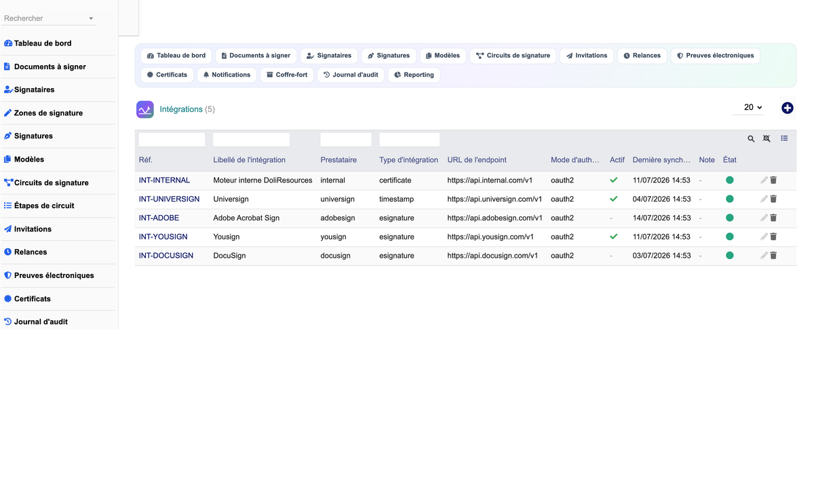Focus the Type d'intégration filter input
Image resolution: width=814 pixels, height=504 pixels.
pos(409,140)
